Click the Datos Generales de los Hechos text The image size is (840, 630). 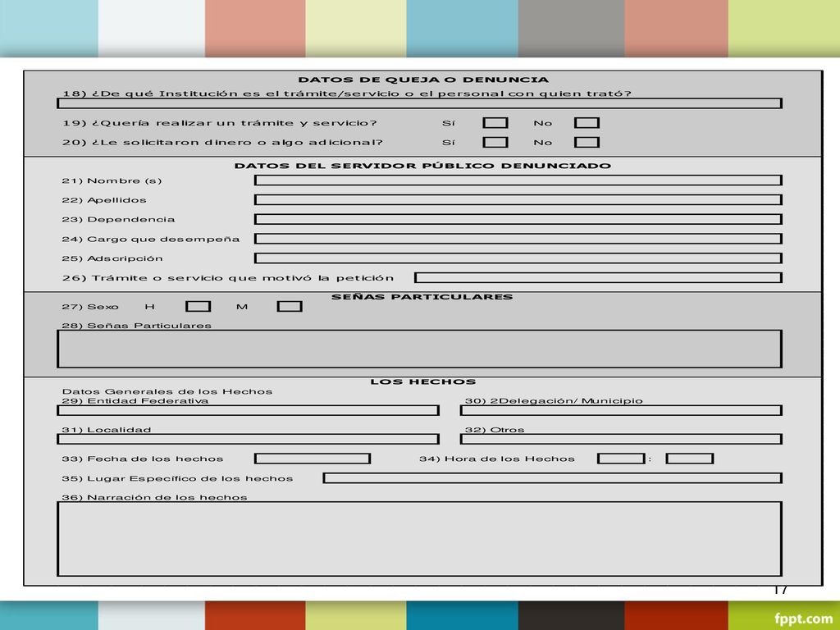(x=167, y=391)
